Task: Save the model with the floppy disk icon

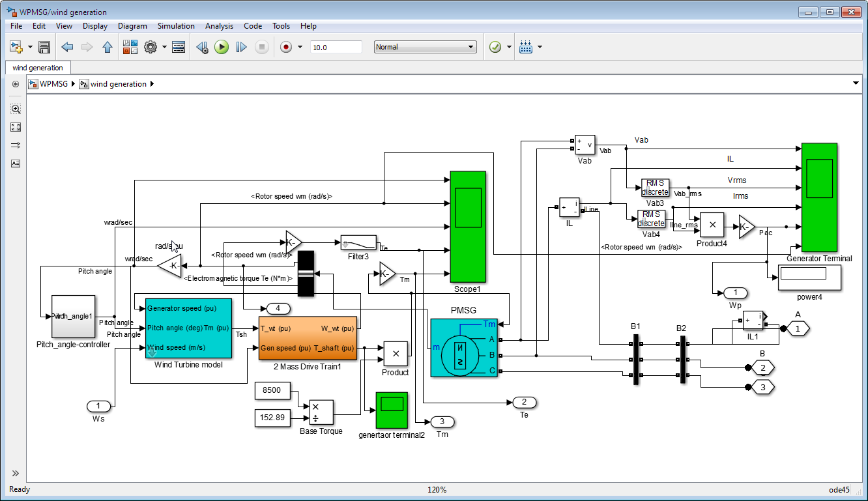Action: point(44,47)
